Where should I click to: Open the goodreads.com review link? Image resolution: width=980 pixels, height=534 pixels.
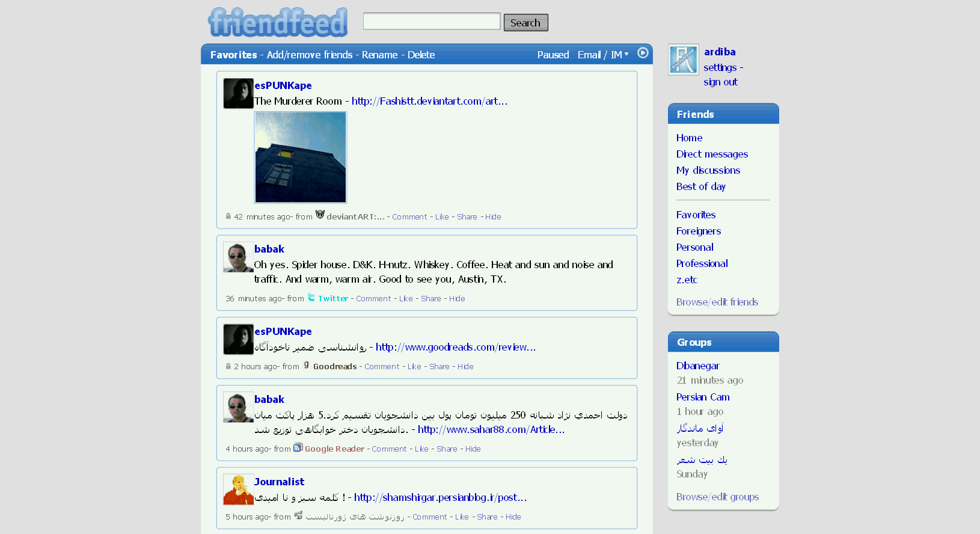pyautogui.click(x=456, y=347)
